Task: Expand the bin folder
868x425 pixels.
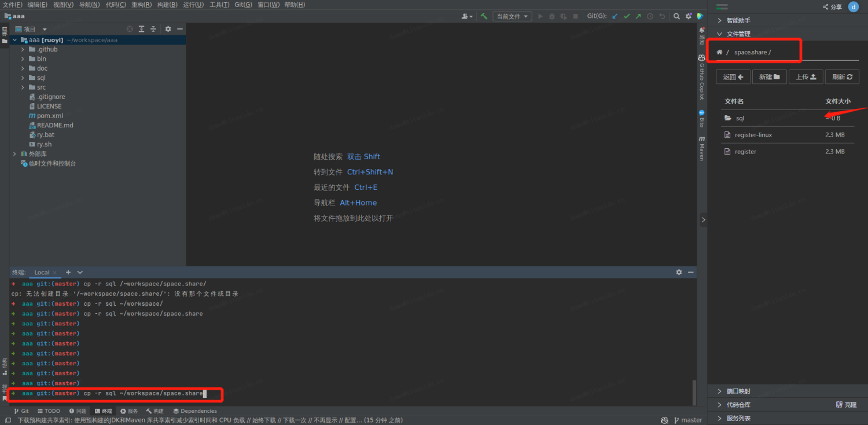Action: tap(23, 58)
